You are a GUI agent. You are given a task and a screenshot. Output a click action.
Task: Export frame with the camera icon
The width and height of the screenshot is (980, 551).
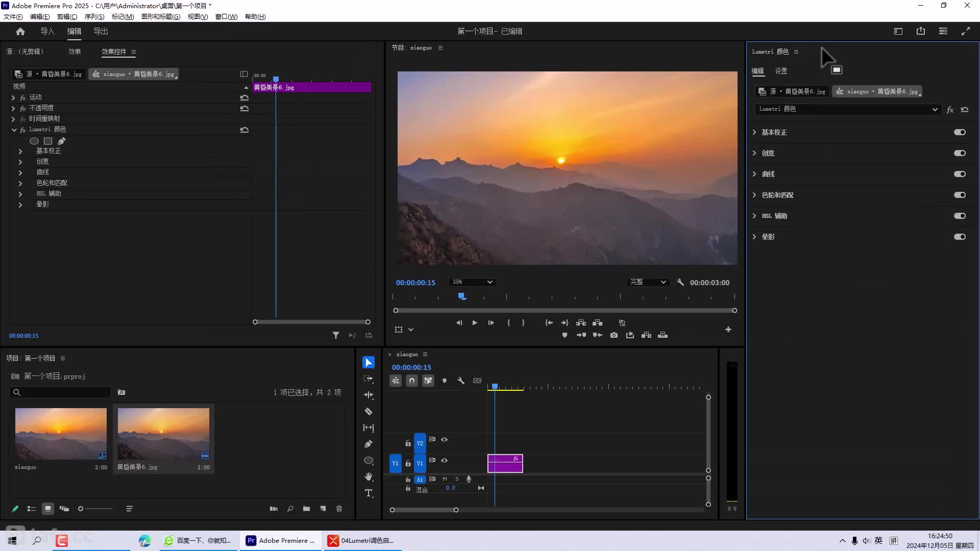click(614, 335)
